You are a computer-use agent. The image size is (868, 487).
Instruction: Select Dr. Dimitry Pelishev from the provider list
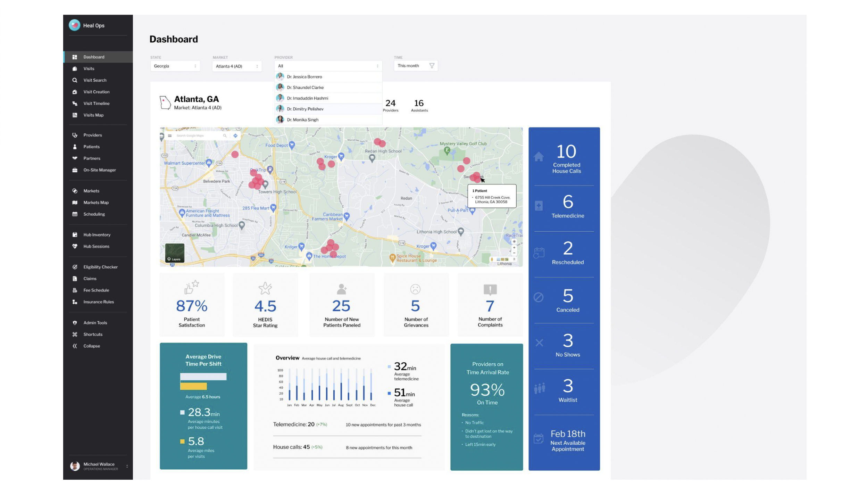(305, 109)
